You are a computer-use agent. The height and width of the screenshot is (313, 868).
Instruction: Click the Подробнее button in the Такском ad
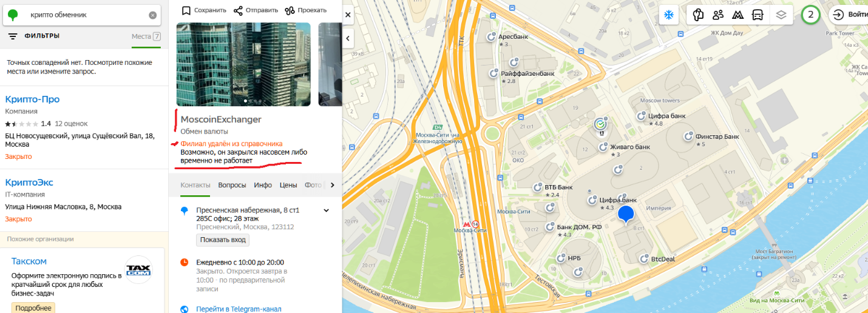(x=33, y=308)
